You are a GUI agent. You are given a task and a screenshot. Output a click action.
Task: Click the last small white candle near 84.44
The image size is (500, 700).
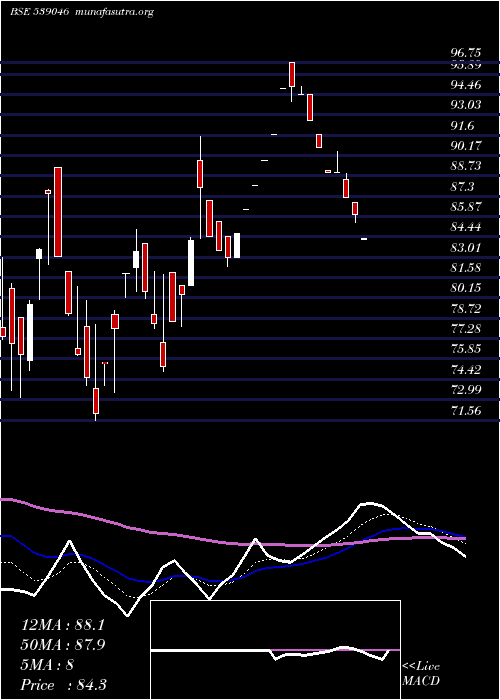click(x=364, y=239)
